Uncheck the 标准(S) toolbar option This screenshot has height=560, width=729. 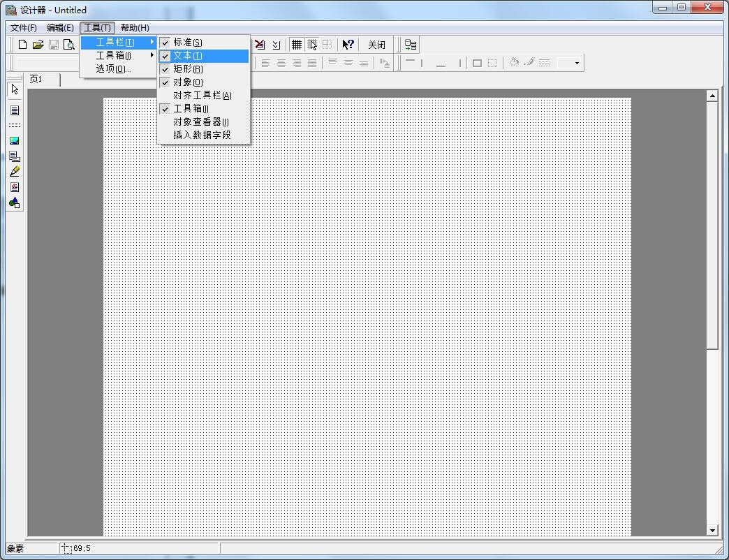pos(204,43)
